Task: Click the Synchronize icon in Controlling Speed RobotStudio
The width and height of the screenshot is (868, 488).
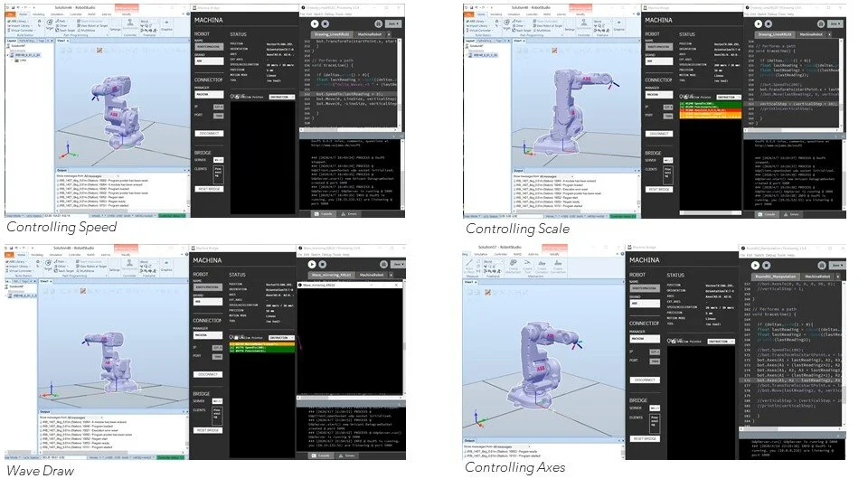Action: [x=131, y=24]
